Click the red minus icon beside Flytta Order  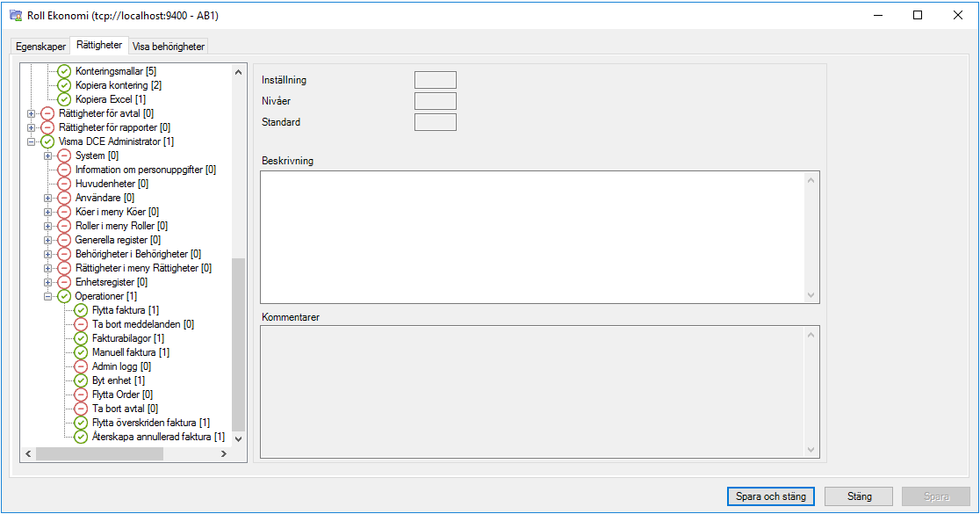click(x=80, y=395)
